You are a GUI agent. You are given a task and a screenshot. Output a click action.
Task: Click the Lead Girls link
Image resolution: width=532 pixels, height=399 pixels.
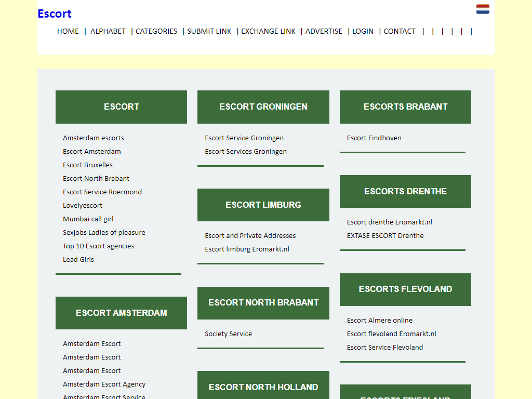tap(78, 260)
